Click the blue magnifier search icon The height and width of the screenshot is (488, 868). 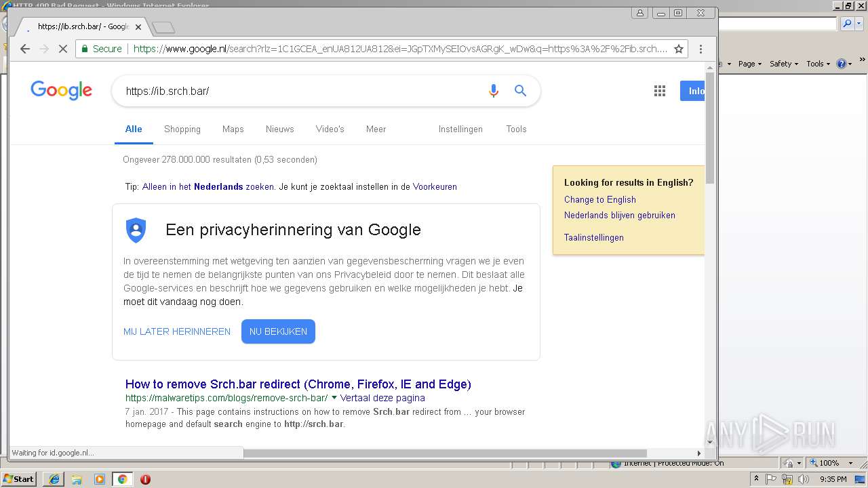click(520, 91)
